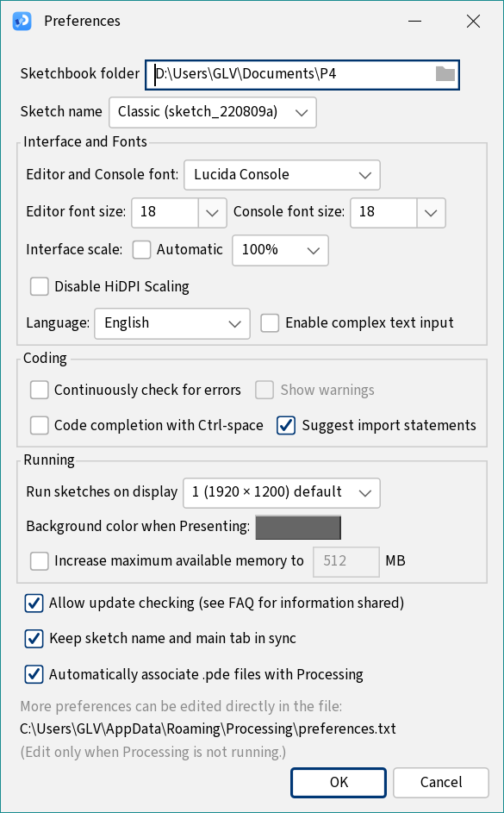Image resolution: width=504 pixels, height=813 pixels.
Task: Pick background color when Presenting swatch
Action: (x=298, y=528)
